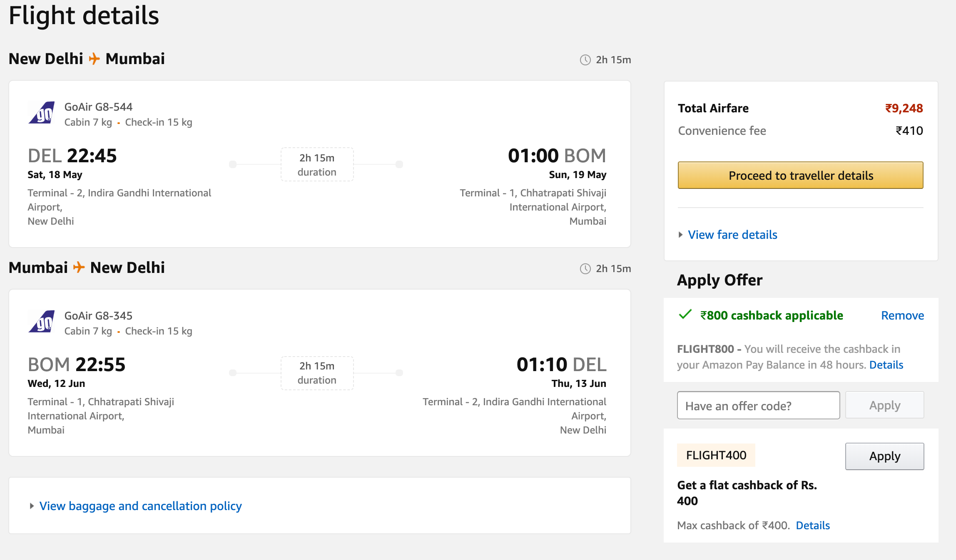Open Details for FLIGHT400 max cashback

point(813,525)
